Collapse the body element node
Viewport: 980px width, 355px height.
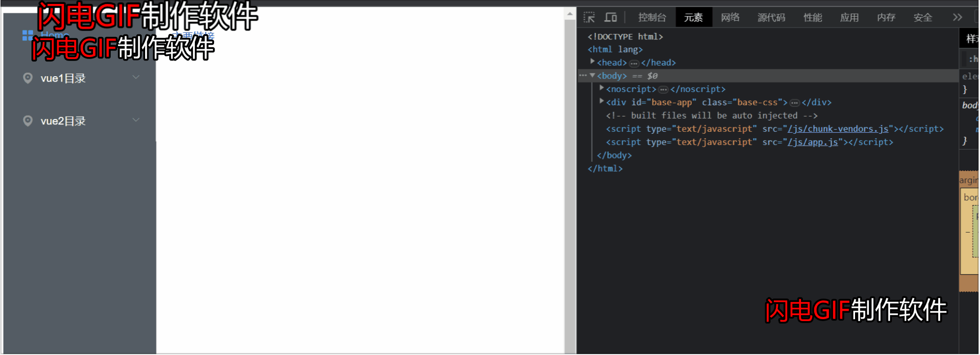tap(592, 75)
